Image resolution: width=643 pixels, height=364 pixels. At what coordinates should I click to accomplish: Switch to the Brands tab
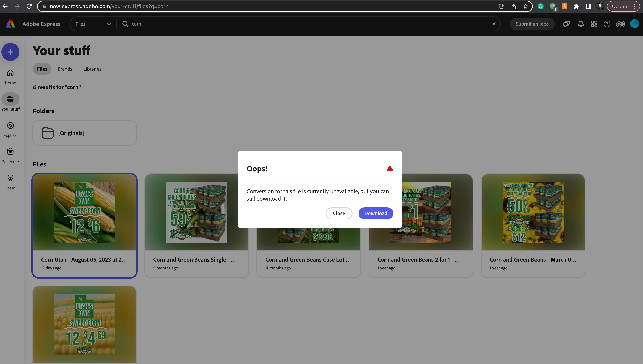65,69
